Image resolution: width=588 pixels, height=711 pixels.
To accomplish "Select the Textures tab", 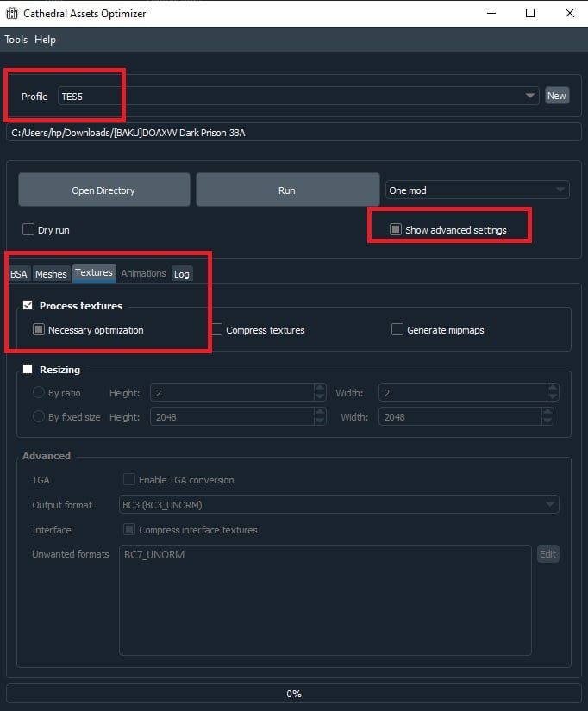I will pos(94,272).
